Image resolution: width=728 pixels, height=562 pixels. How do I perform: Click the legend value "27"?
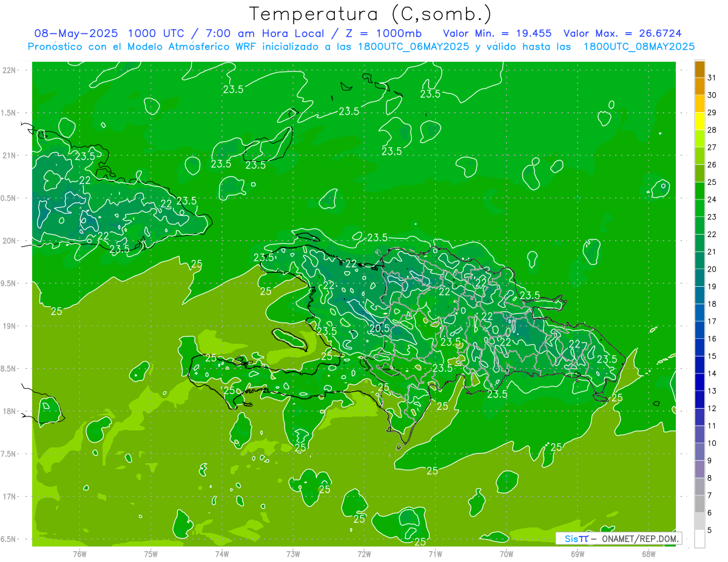[712, 147]
